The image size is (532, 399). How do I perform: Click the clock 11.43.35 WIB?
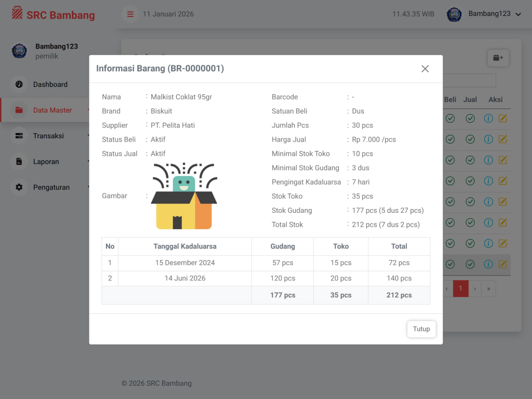click(x=413, y=14)
